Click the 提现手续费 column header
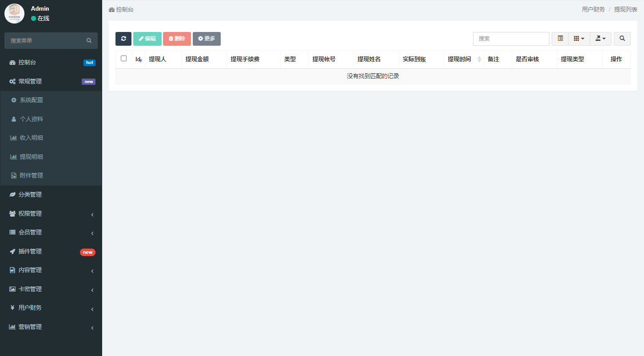Viewport: 644px width, 356px height. (254, 59)
